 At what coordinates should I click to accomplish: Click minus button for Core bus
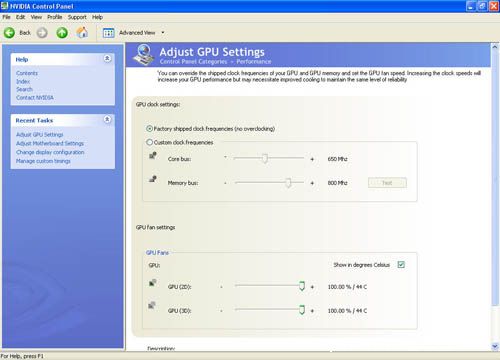[x=225, y=157]
